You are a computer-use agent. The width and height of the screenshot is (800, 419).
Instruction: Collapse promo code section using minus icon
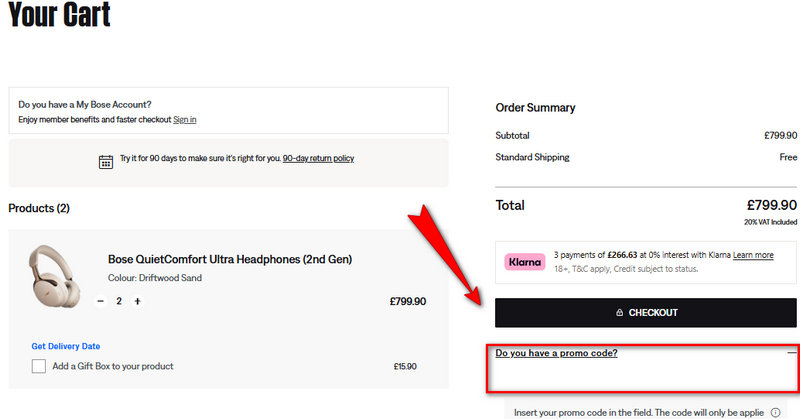pyautogui.click(x=791, y=353)
